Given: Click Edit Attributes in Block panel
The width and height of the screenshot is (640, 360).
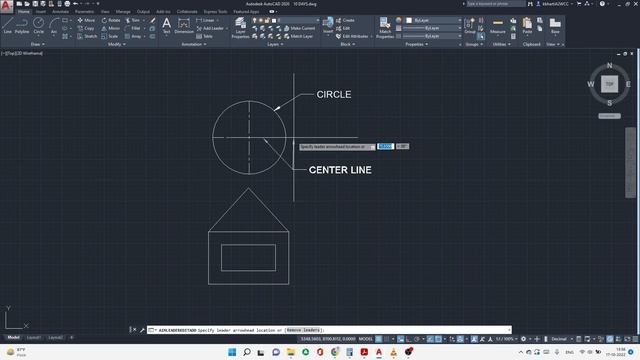Looking at the screenshot, I should [x=352, y=36].
